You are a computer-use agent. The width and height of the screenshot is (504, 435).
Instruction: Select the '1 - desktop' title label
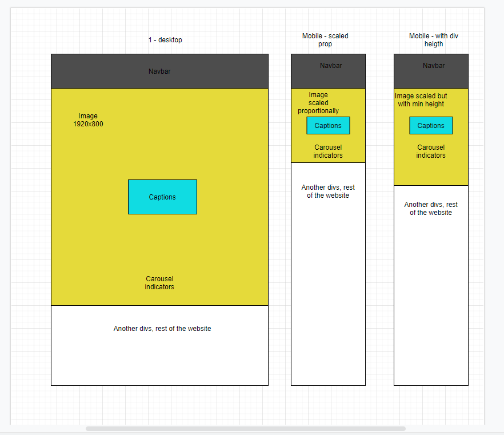(x=165, y=40)
